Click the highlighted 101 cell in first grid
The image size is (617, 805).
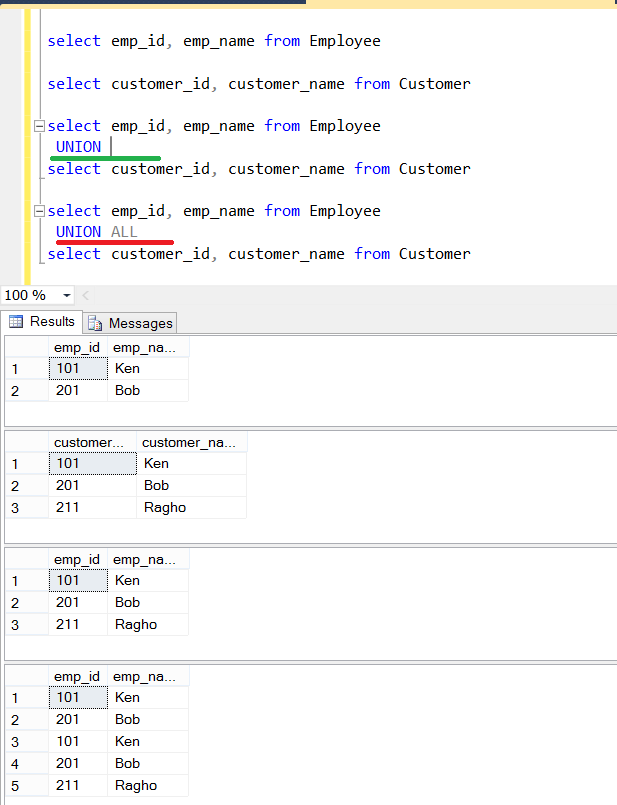click(x=76, y=368)
